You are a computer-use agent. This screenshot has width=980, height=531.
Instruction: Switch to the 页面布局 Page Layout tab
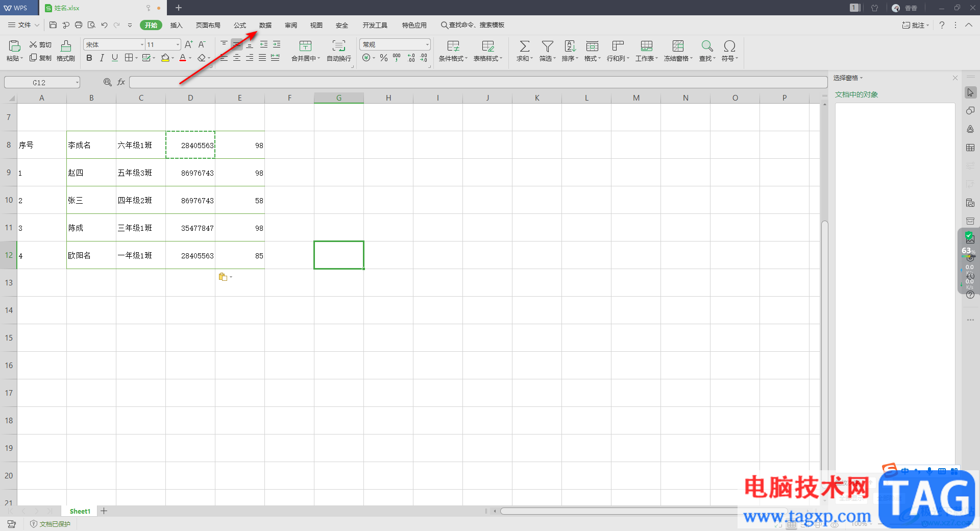pos(208,25)
